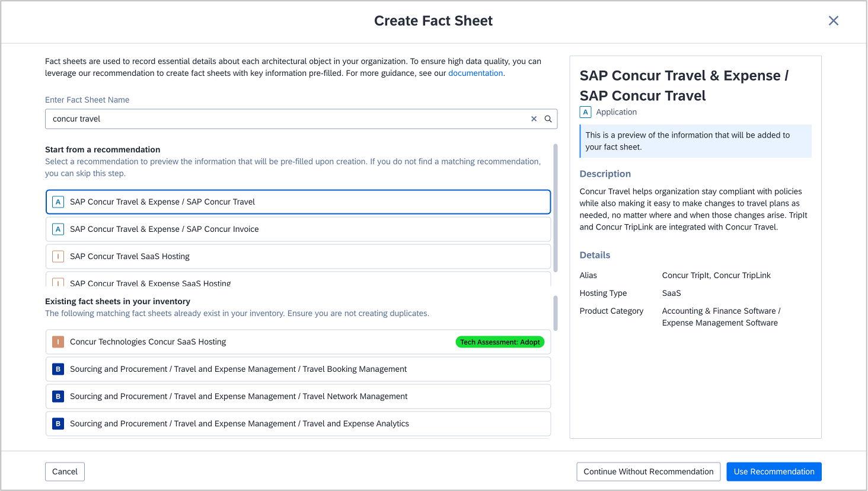This screenshot has height=491, width=868.
Task: Open Travel Network Management fact sheet
Action: pos(298,396)
